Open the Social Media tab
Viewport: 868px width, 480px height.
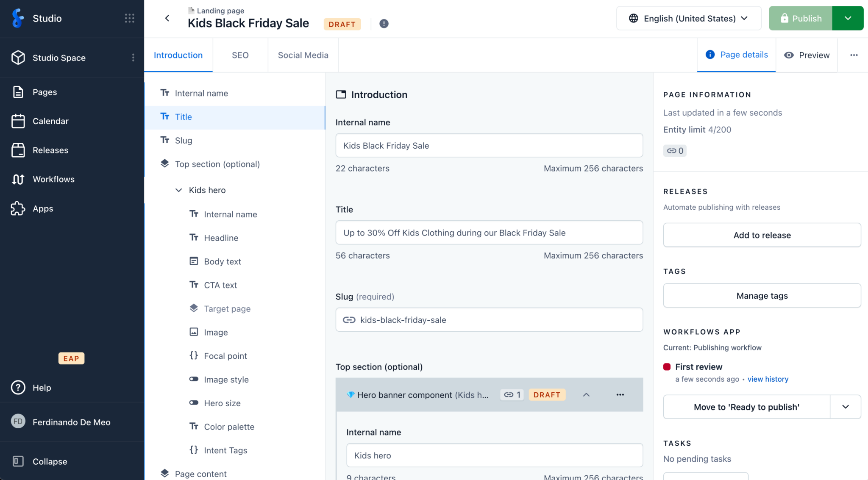point(303,55)
